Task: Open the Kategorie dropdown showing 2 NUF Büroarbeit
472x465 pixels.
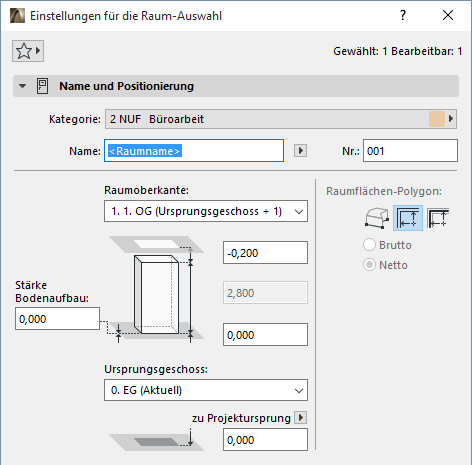Action: point(281,119)
